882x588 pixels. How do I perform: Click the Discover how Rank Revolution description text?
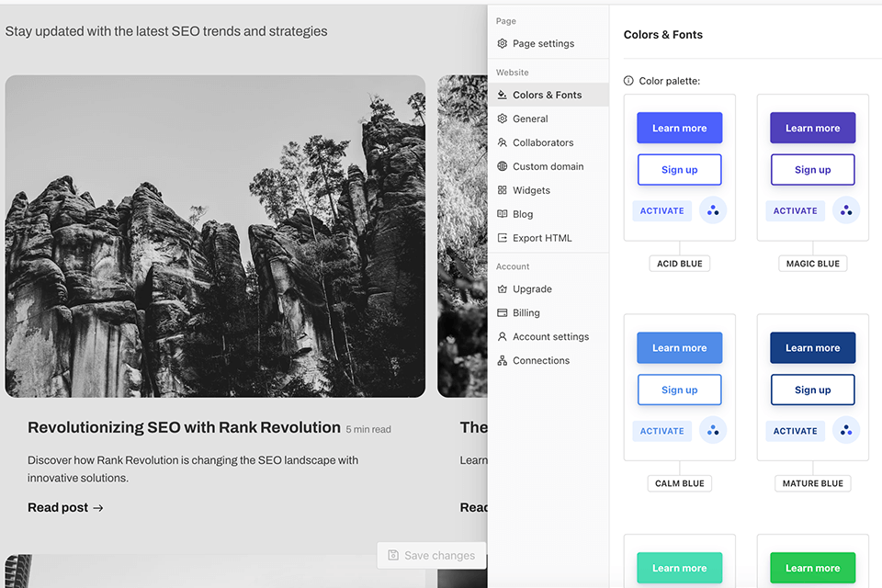point(193,469)
